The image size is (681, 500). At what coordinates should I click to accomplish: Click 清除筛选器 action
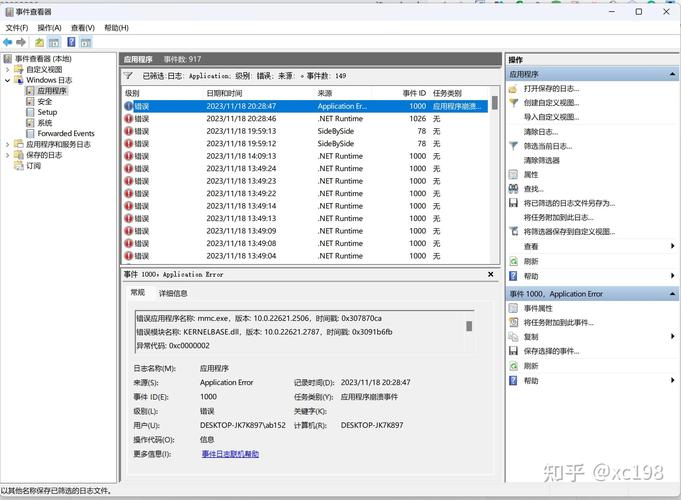click(x=542, y=160)
